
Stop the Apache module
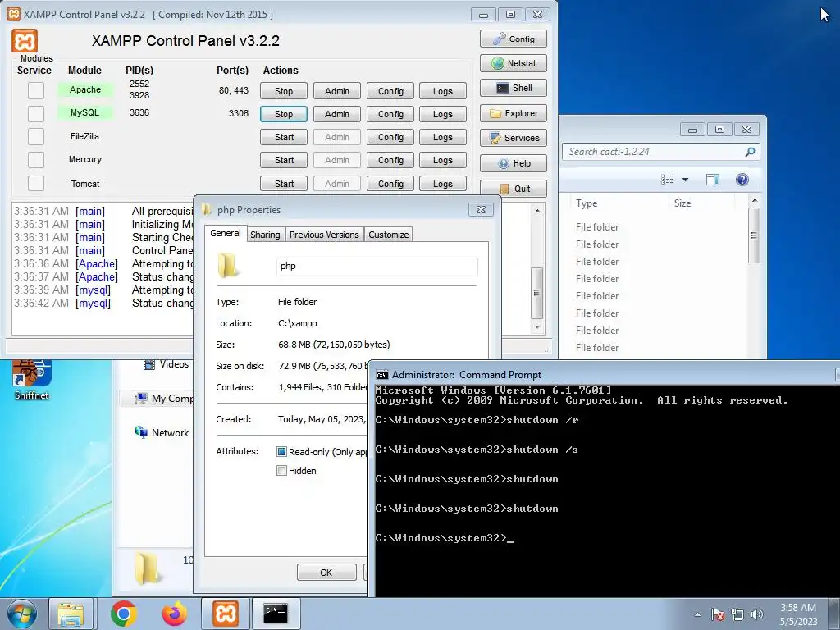pos(283,91)
